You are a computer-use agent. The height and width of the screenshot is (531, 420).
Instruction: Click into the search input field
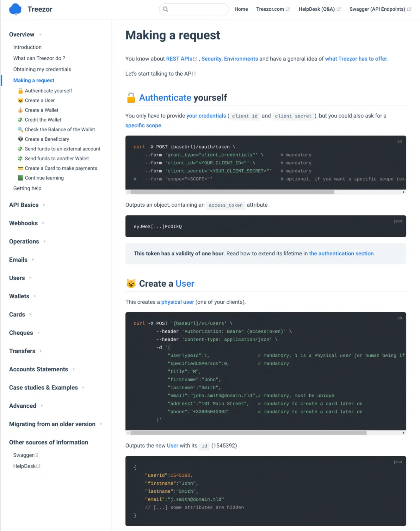198,9
